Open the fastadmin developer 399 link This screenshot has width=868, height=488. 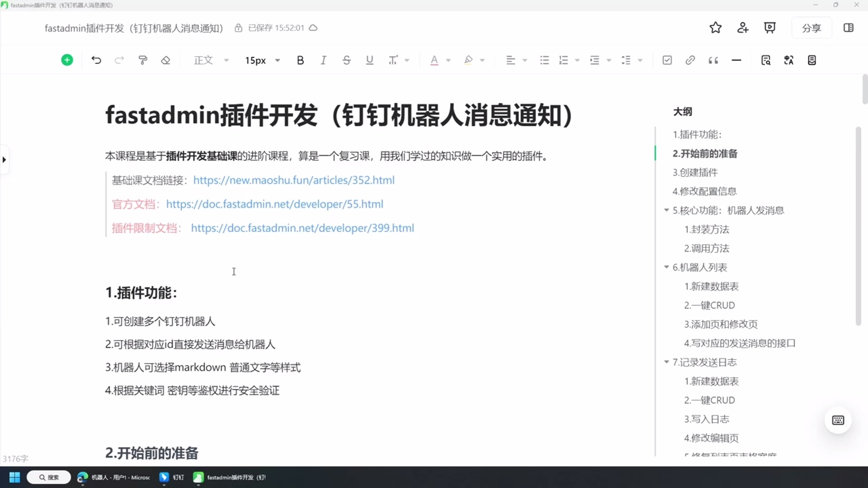point(302,228)
